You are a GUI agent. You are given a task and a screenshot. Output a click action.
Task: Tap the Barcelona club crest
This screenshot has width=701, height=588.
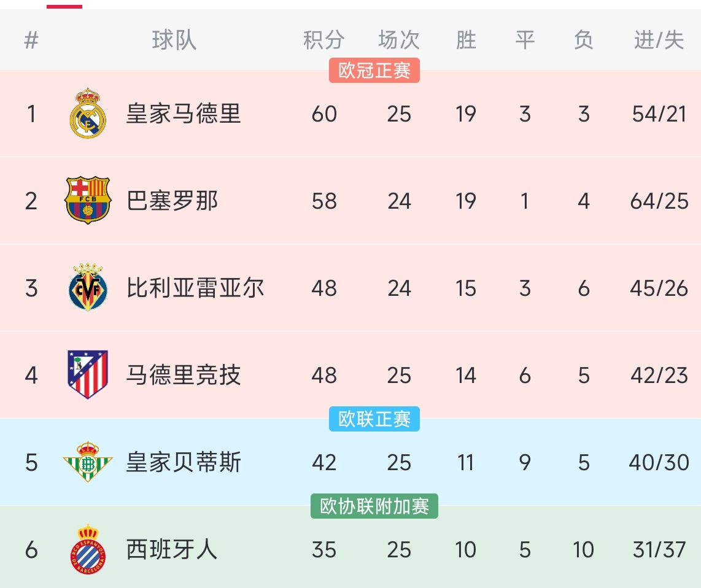(x=88, y=200)
